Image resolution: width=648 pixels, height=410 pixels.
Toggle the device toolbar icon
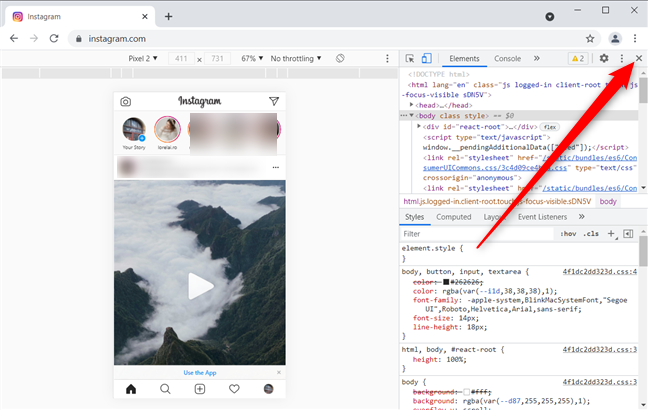coord(427,59)
